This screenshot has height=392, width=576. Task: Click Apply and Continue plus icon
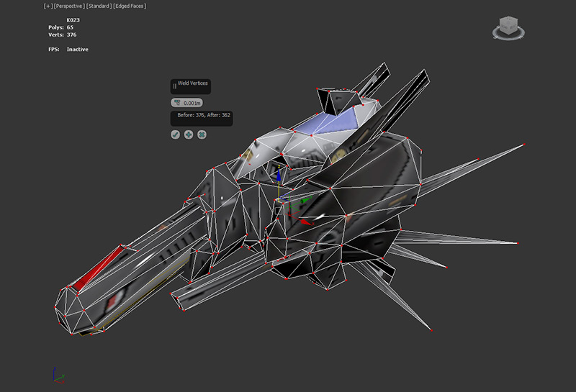tap(189, 135)
